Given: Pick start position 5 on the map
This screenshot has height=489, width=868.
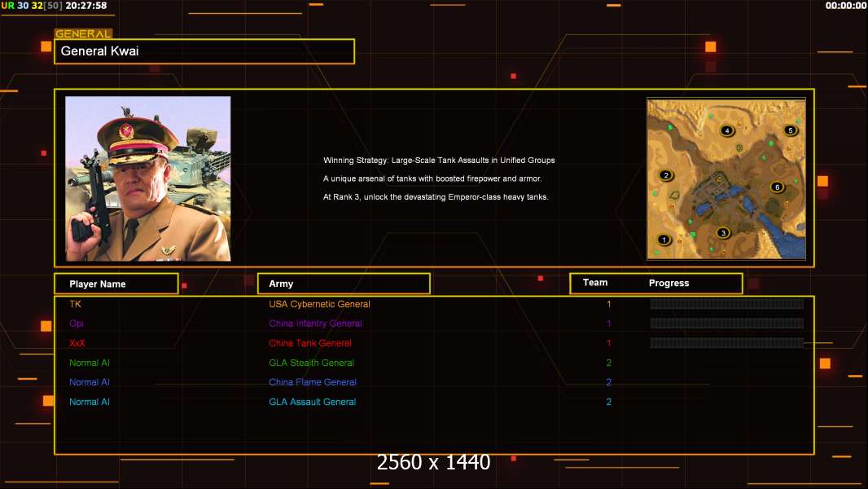Looking at the screenshot, I should click(x=789, y=130).
